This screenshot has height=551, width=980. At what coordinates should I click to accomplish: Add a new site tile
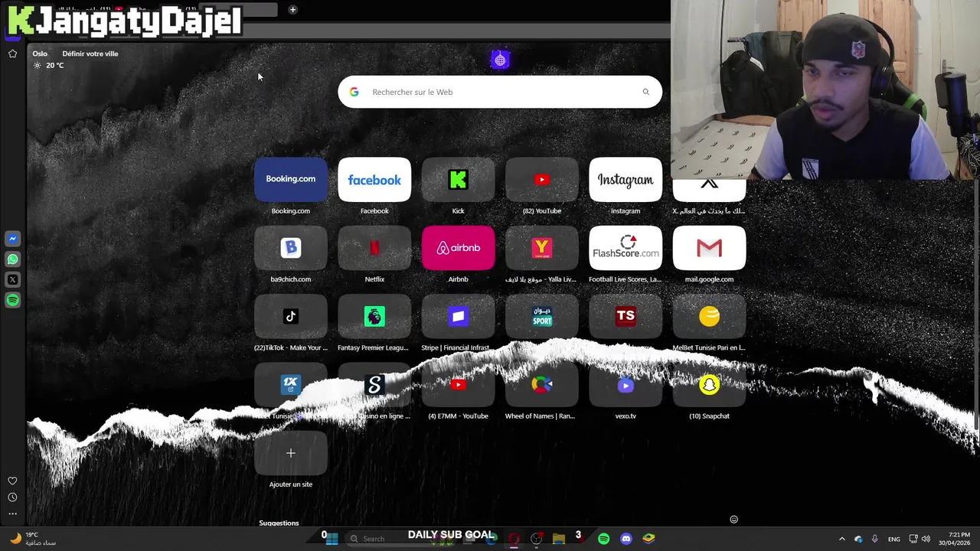pyautogui.click(x=290, y=453)
